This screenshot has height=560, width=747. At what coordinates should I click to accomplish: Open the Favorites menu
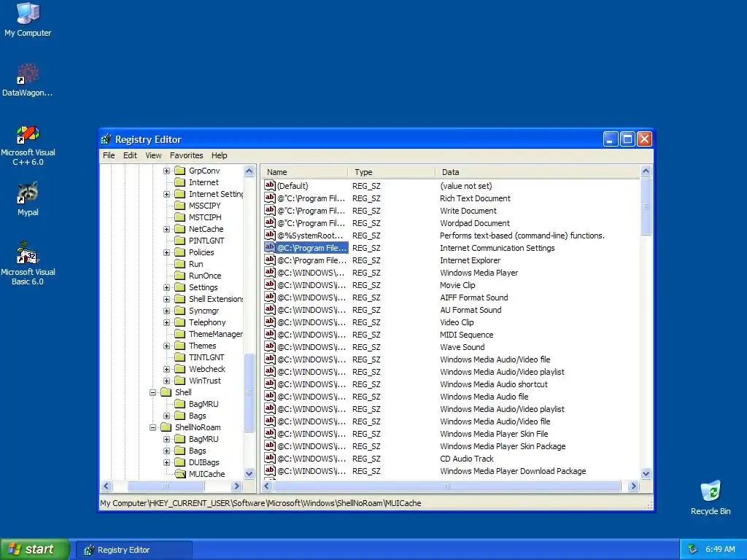point(186,155)
